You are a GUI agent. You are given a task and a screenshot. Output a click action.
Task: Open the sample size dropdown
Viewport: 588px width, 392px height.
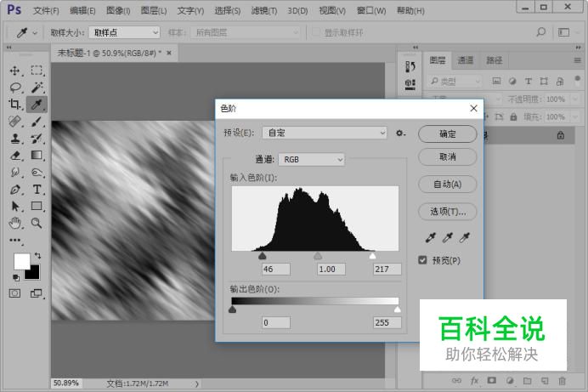pyautogui.click(x=124, y=32)
